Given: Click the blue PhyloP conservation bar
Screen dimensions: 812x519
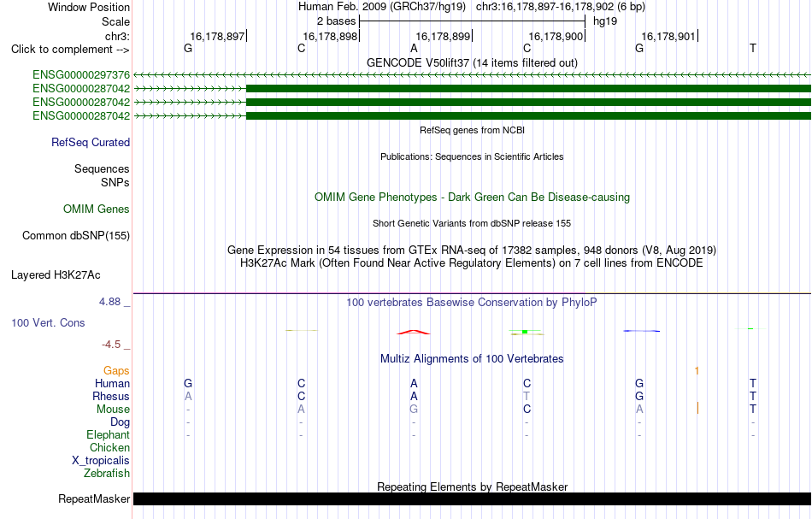Looking at the screenshot, I should pyautogui.click(x=642, y=331).
